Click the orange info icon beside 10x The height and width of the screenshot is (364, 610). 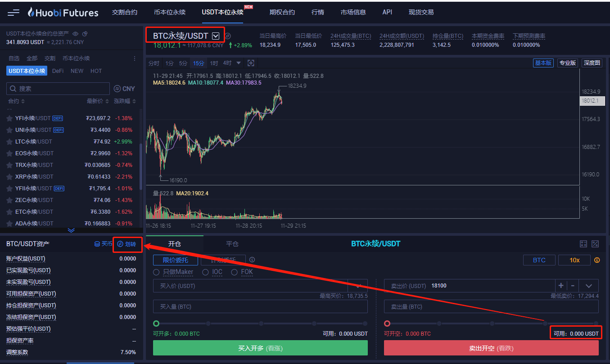597,260
